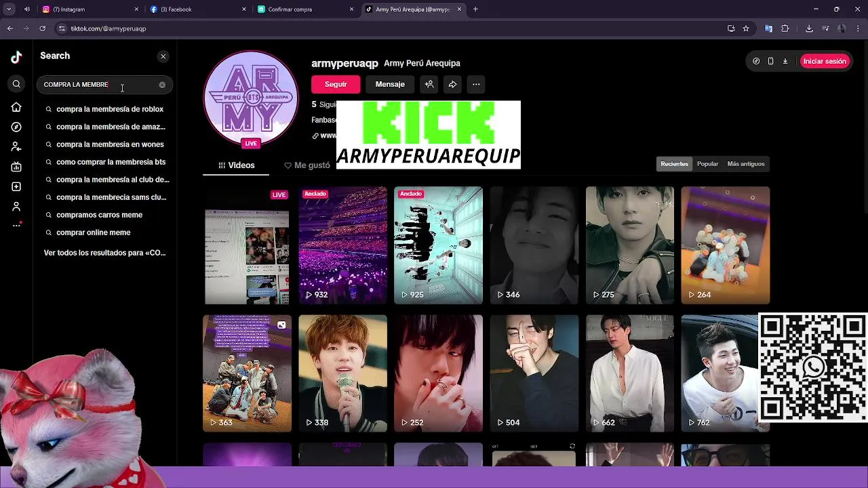This screenshot has height=488, width=868.
Task: Reload the page with the refresh icon
Action: point(42,28)
